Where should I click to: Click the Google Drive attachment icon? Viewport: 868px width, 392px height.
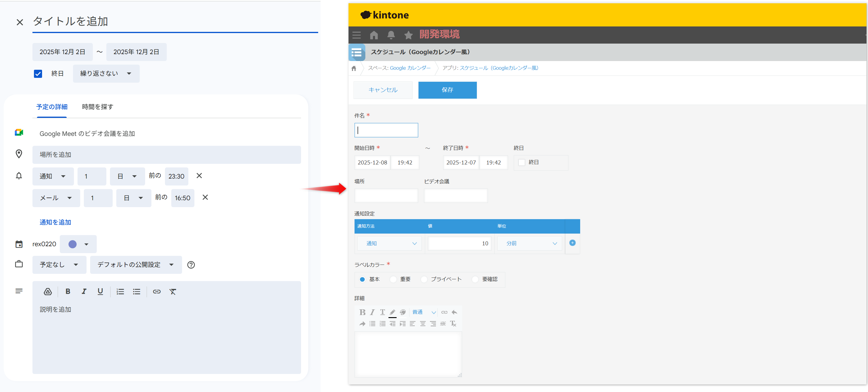[x=48, y=292]
